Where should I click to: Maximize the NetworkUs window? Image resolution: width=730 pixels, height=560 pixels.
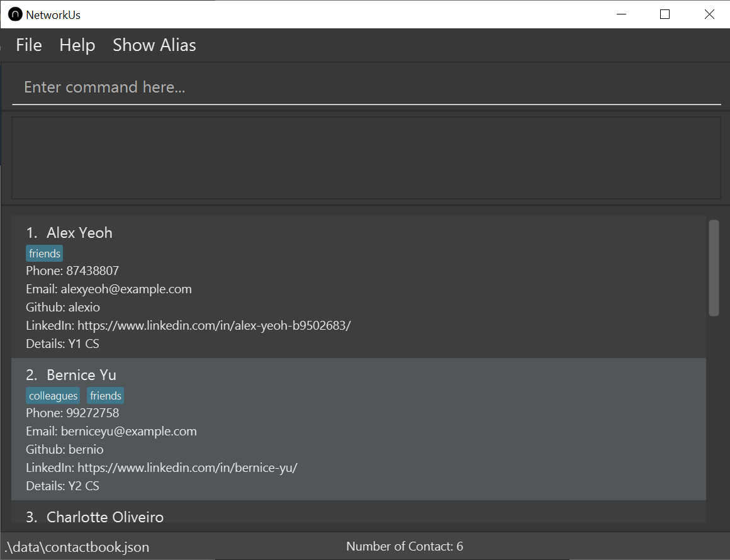coord(665,14)
